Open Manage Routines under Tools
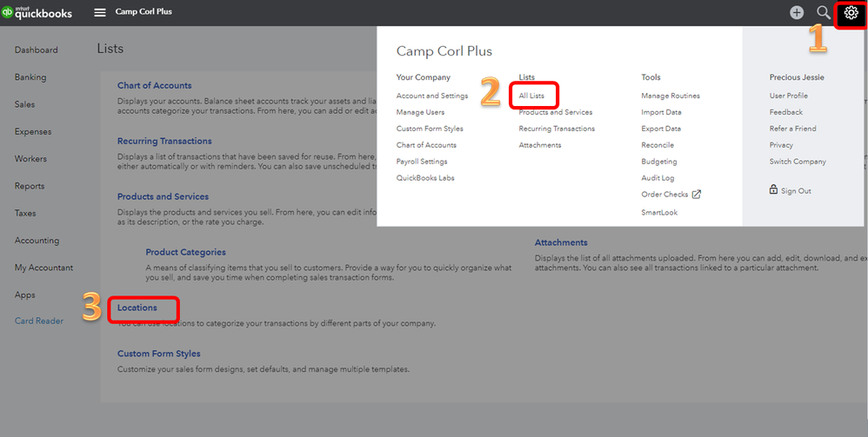This screenshot has height=437, width=868. pos(671,96)
